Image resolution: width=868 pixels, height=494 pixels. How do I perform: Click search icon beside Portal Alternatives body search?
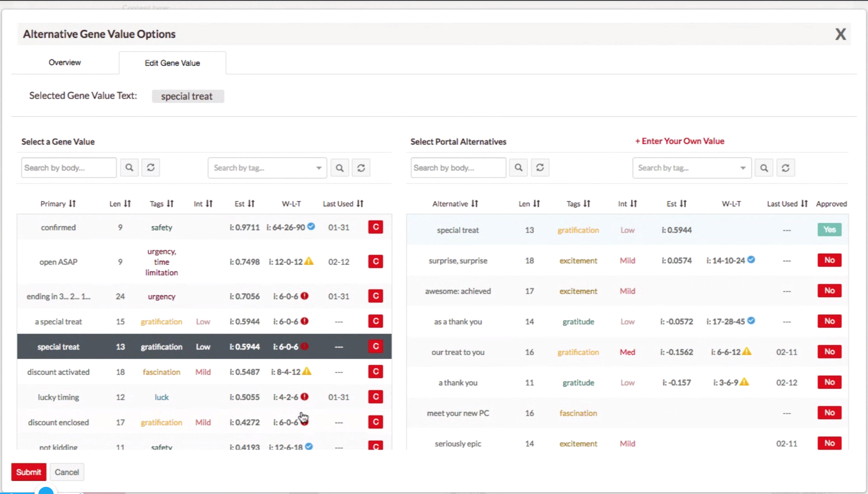(518, 168)
